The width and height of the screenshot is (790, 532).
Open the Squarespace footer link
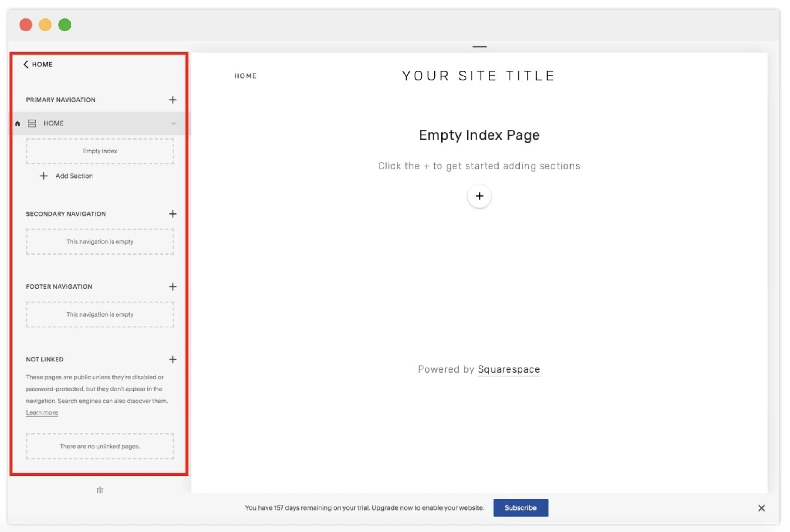point(509,369)
